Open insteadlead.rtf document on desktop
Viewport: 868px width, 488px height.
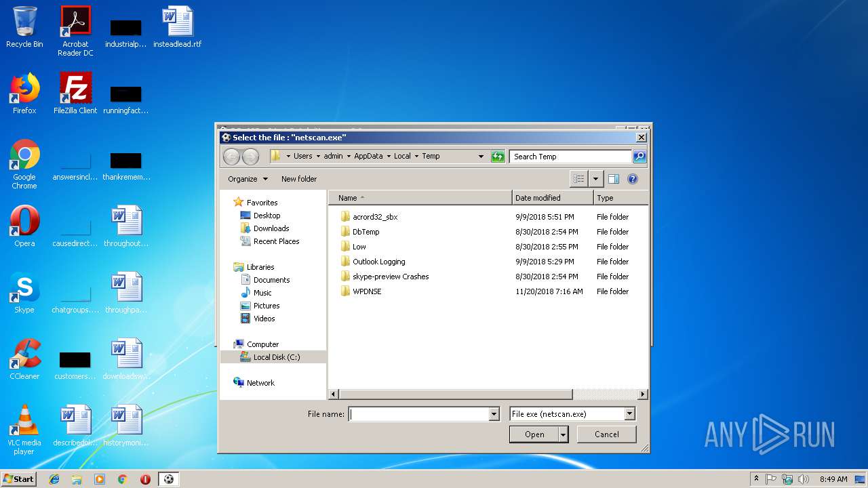tap(177, 27)
